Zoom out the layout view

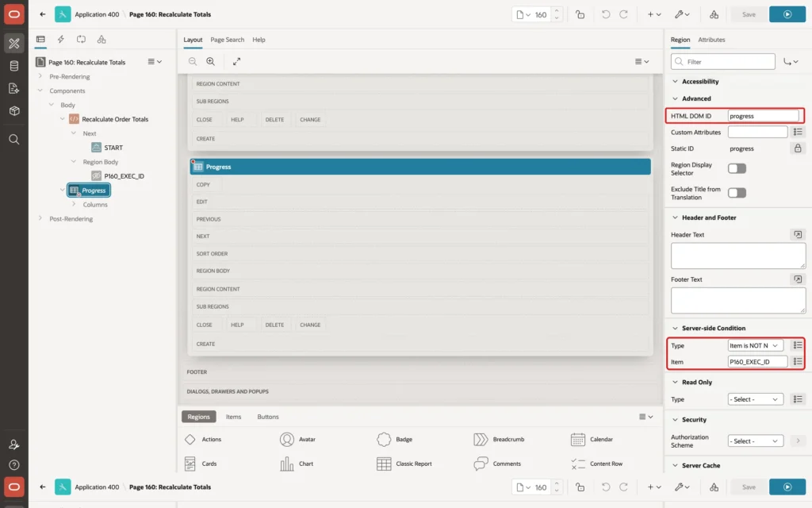pyautogui.click(x=193, y=61)
